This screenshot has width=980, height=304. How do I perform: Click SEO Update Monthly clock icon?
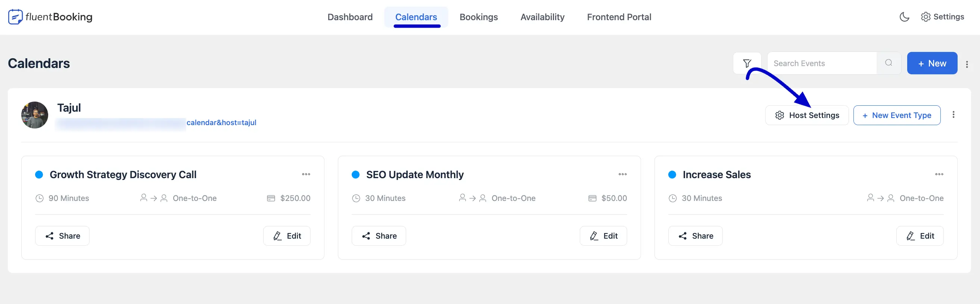(x=356, y=198)
